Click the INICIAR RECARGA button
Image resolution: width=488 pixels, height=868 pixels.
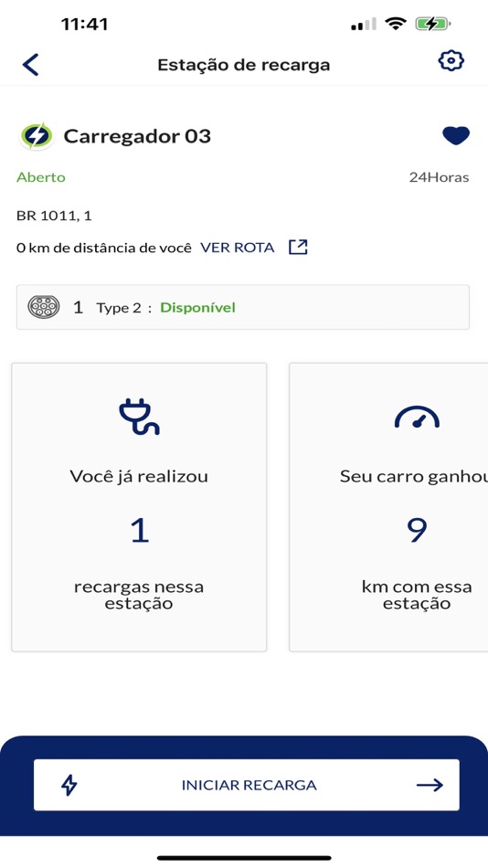click(x=247, y=785)
